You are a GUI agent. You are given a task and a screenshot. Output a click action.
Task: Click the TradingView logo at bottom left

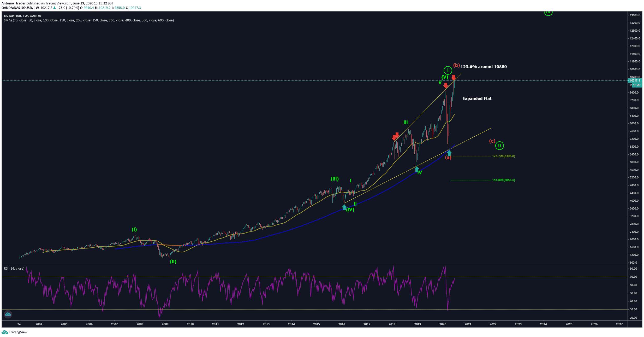(x=14, y=332)
